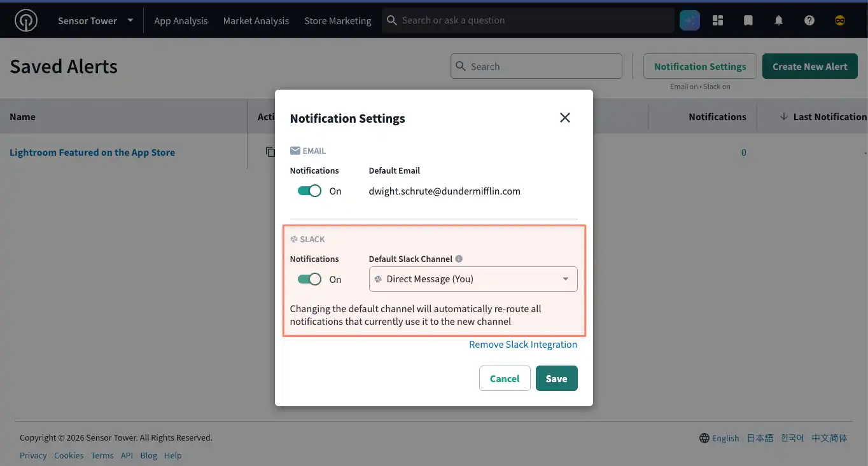
Task: Open the help question mark icon
Action: click(x=809, y=20)
